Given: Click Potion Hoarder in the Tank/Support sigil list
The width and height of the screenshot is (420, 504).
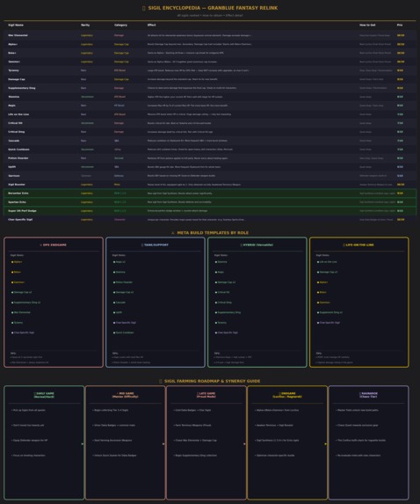Looking at the screenshot, I should (x=124, y=282).
